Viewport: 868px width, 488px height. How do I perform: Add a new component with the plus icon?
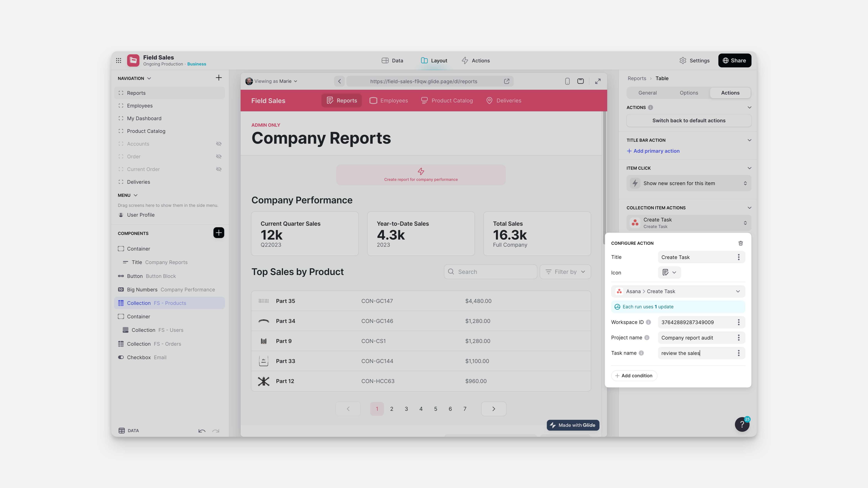[219, 233]
